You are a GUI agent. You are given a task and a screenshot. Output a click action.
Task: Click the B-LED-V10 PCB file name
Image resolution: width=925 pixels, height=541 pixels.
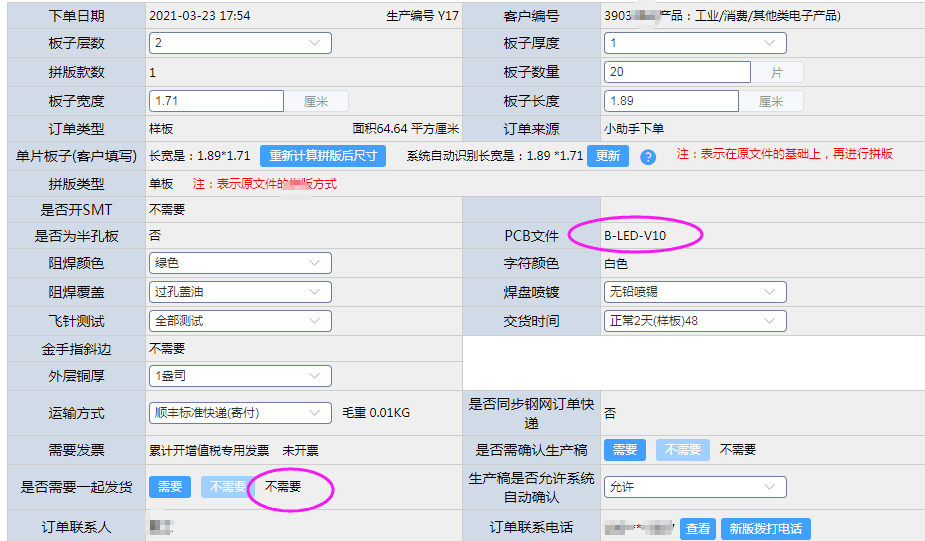tap(635, 236)
